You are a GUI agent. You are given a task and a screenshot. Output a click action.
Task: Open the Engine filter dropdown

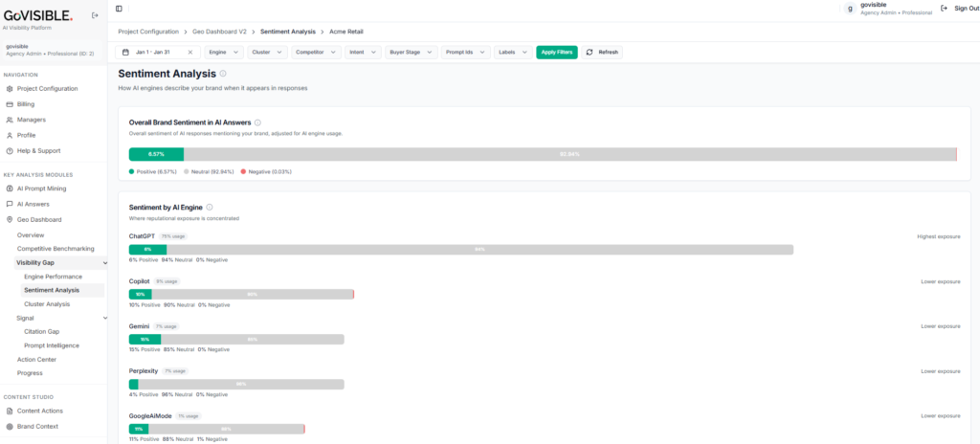click(224, 52)
